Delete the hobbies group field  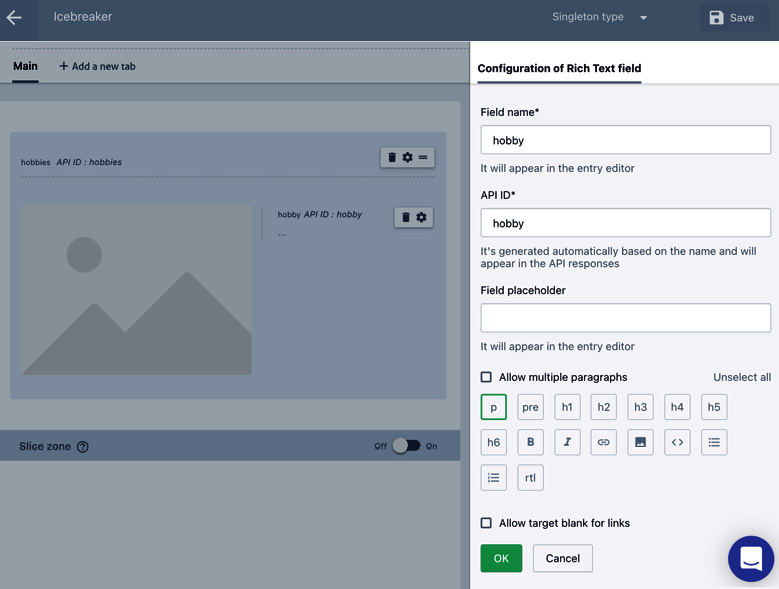(x=392, y=157)
